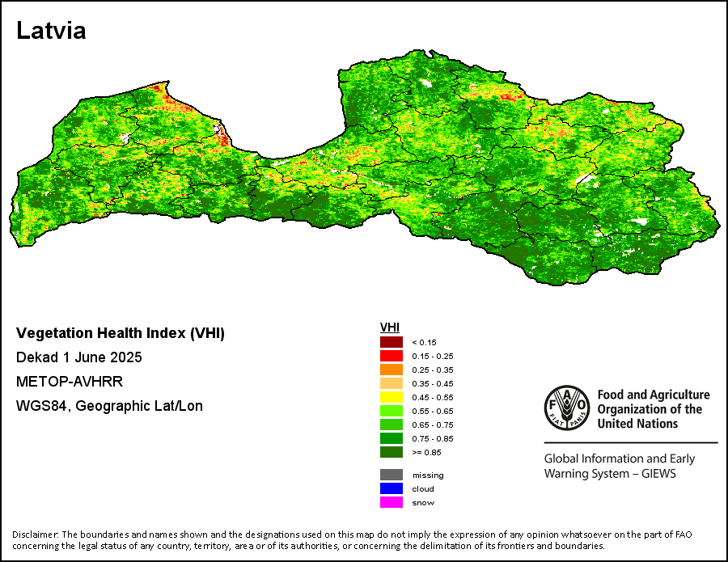Click the 'METOP-AVHRR' sensor label

[70, 382]
